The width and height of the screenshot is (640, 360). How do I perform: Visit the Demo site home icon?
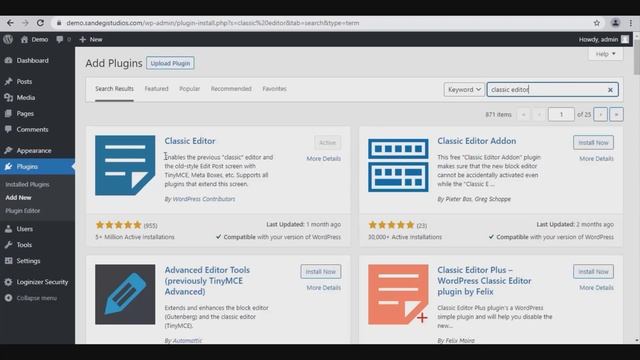point(24,40)
